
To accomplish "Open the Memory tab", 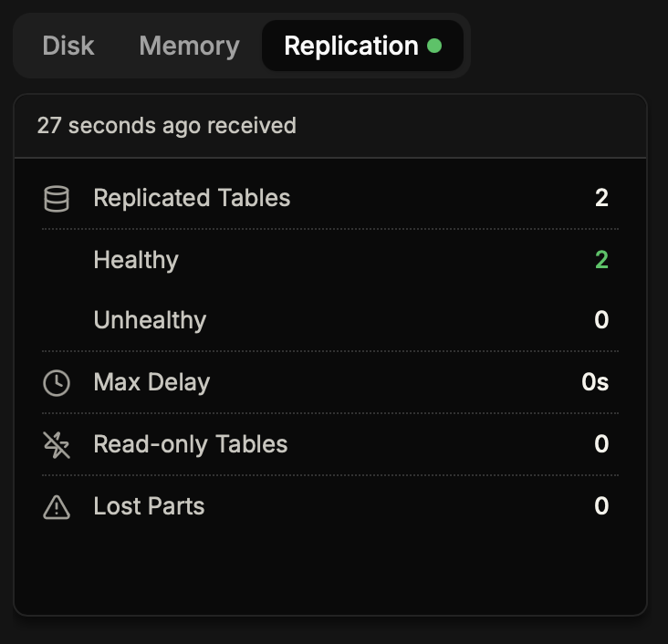I will click(189, 46).
